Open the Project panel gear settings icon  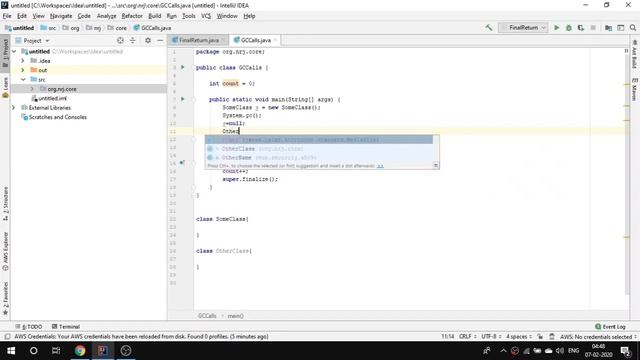[x=148, y=40]
